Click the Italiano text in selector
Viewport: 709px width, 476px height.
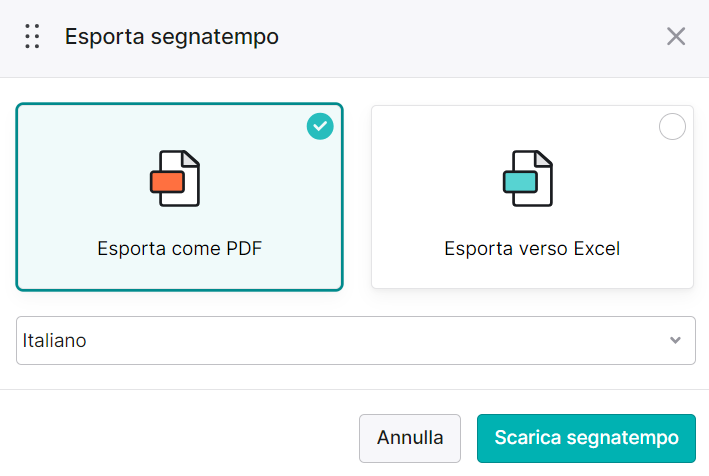[54, 340]
